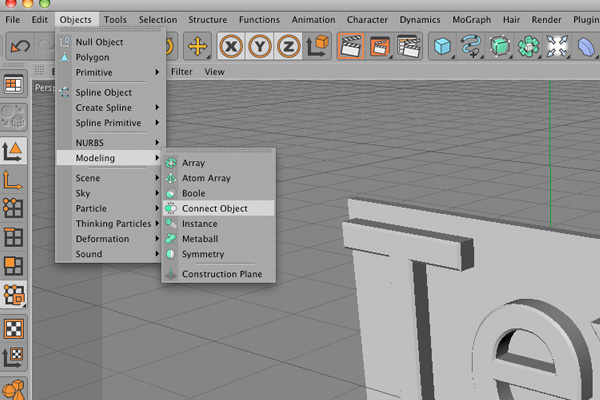Click the Array modeling toolbar icon

click(x=528, y=46)
